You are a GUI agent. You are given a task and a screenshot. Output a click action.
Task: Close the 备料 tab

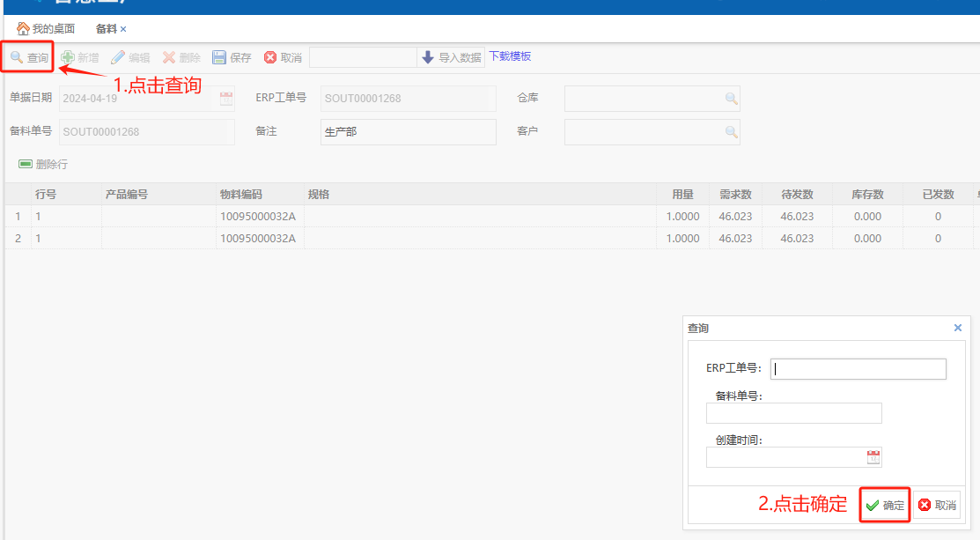tap(123, 30)
